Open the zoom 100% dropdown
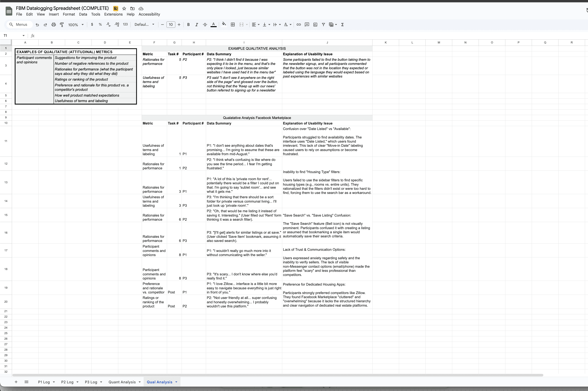The image size is (588, 391). point(76,25)
